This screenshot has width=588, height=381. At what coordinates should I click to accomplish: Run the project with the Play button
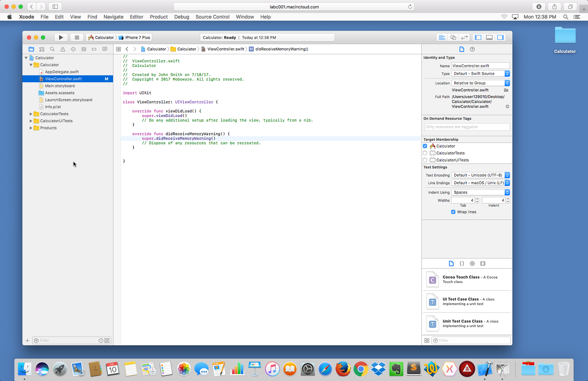[61, 38]
